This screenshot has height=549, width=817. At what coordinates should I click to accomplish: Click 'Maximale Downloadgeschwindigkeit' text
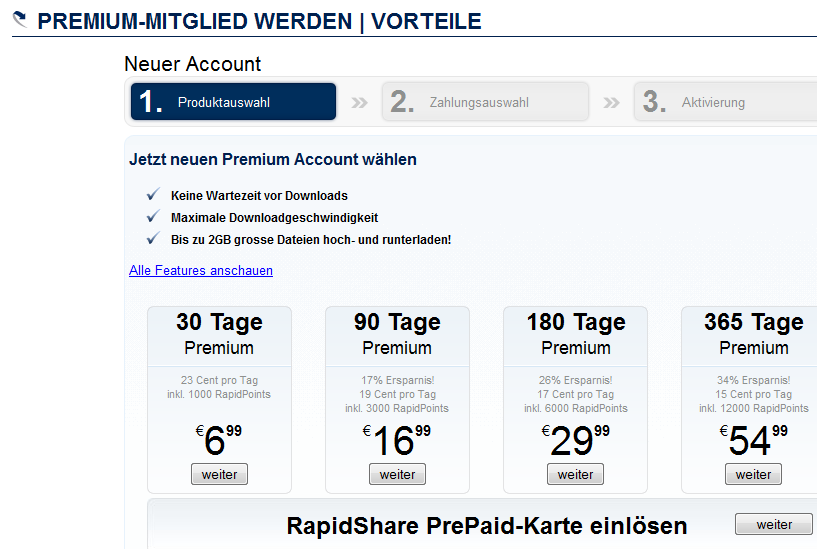(x=275, y=218)
